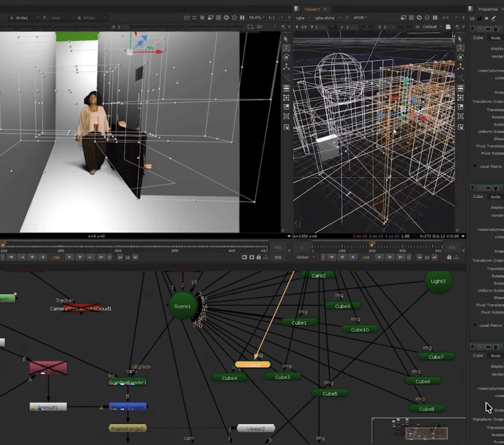The width and height of the screenshot is (504, 445).
Task: Click the node graph navigator thumbnail
Action: coord(419,431)
